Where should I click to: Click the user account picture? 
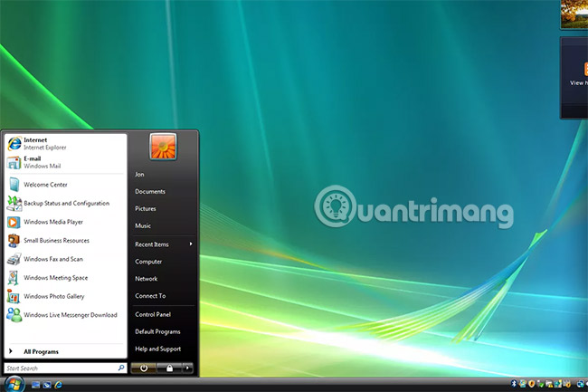[163, 147]
